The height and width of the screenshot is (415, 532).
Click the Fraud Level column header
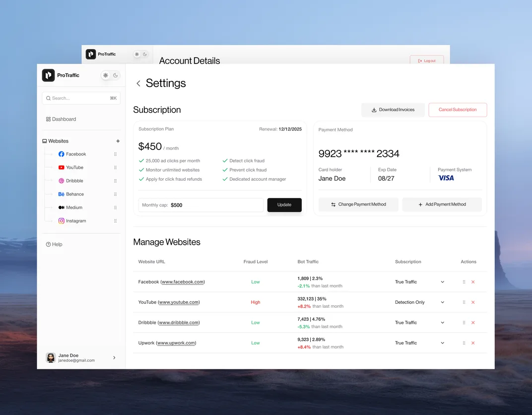point(256,262)
